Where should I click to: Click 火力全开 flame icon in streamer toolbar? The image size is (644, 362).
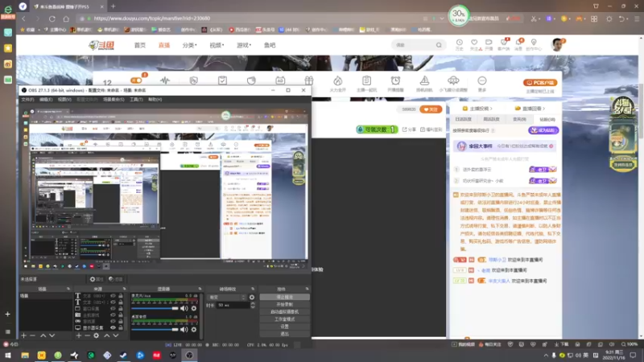click(337, 83)
